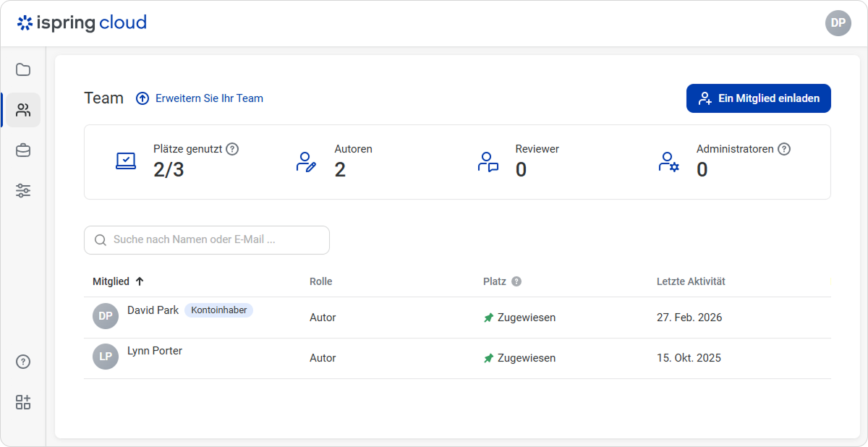
Task: Open the folder content icon in sidebar
Action: (x=23, y=69)
